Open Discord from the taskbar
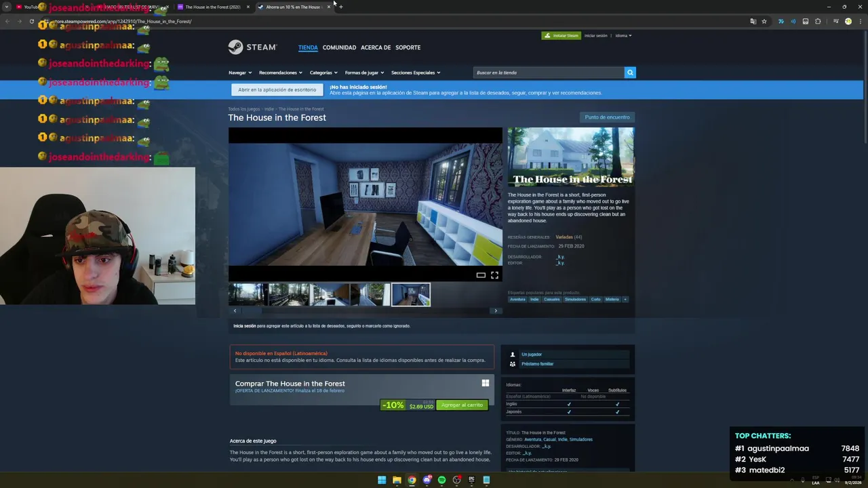Viewport: 868px width, 488px height. (427, 480)
